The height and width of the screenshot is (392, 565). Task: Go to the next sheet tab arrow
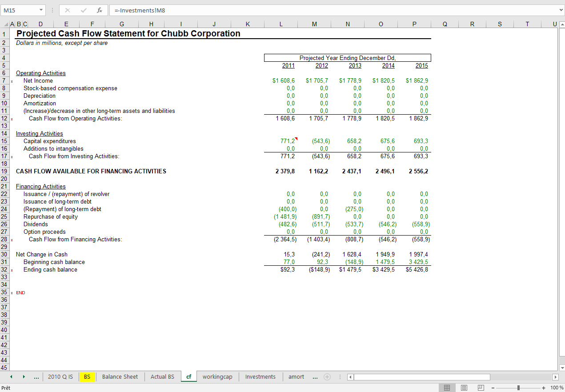(24, 377)
